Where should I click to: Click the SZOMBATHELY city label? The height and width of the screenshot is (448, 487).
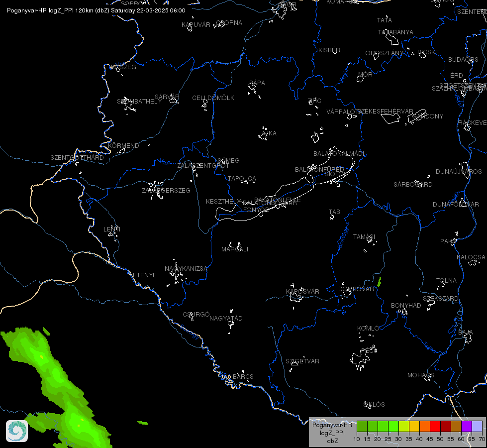[139, 102]
